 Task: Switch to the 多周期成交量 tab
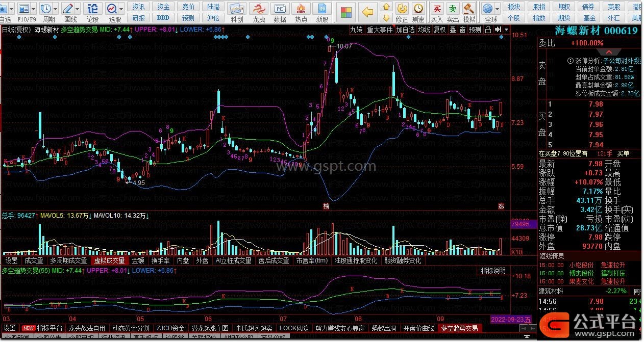68,260
